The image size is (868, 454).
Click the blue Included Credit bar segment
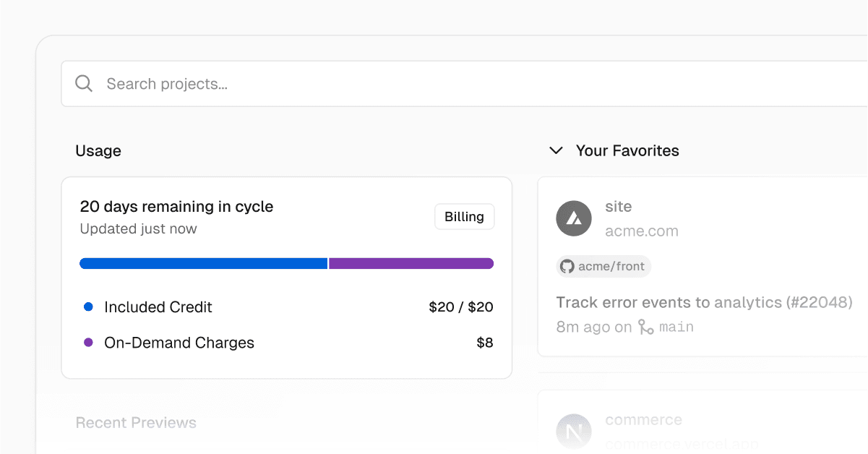[x=203, y=264]
